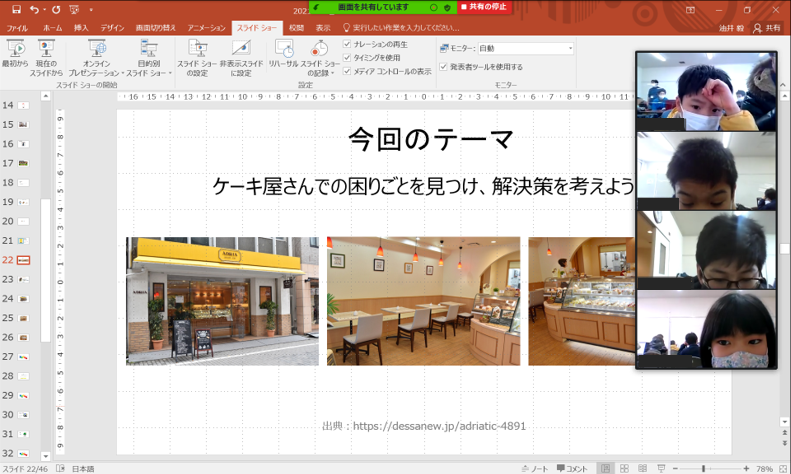Click the dessanew.jp source URL text
The height and width of the screenshot is (474, 791).
pos(439,426)
